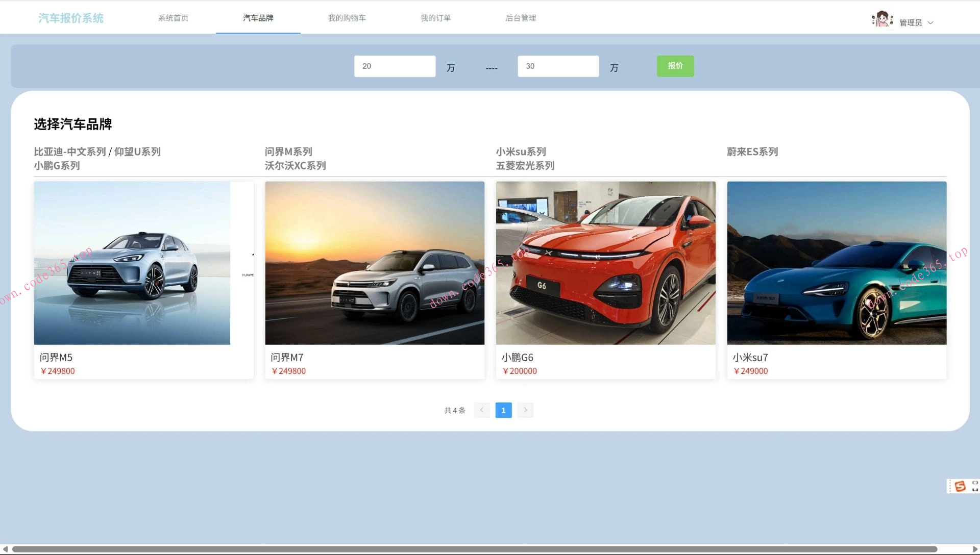Open the 问界M5 car thumbnail
The width and height of the screenshot is (980, 555).
tap(132, 263)
